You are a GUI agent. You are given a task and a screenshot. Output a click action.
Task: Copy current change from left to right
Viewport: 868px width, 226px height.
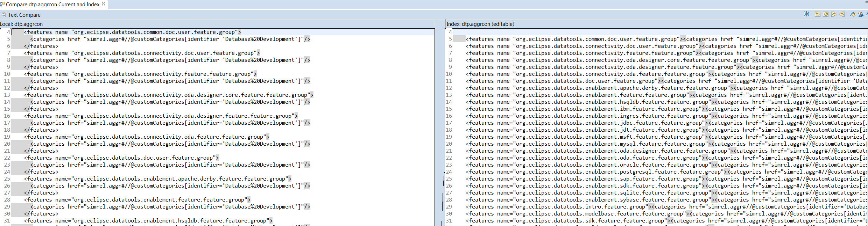(x=834, y=14)
